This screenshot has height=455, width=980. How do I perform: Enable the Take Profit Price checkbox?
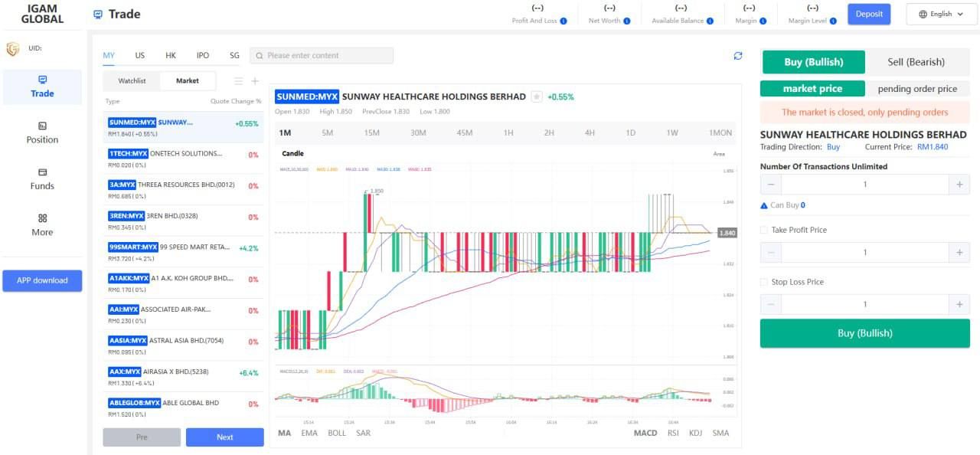coord(764,230)
